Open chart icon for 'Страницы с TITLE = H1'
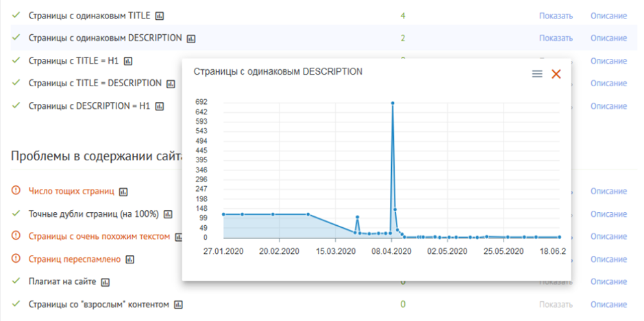 pos(128,61)
